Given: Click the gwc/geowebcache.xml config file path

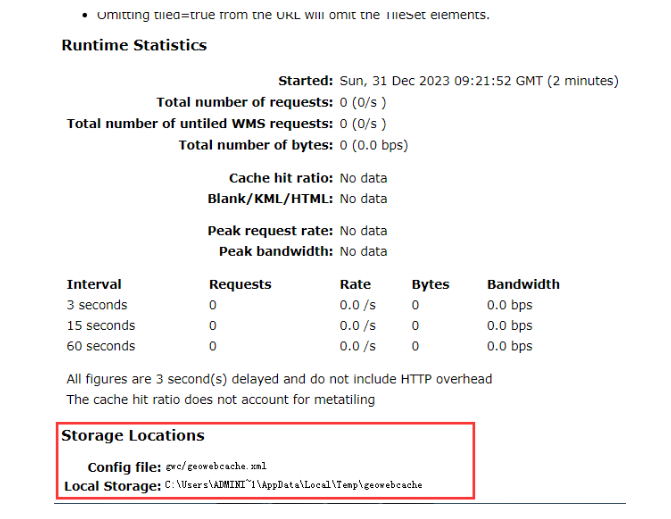Looking at the screenshot, I should (x=216, y=467).
